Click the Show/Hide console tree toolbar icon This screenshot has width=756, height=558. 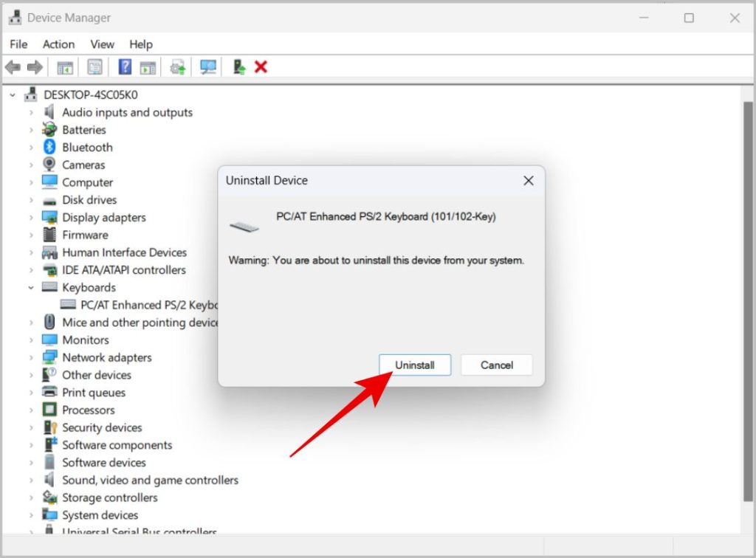(65, 67)
